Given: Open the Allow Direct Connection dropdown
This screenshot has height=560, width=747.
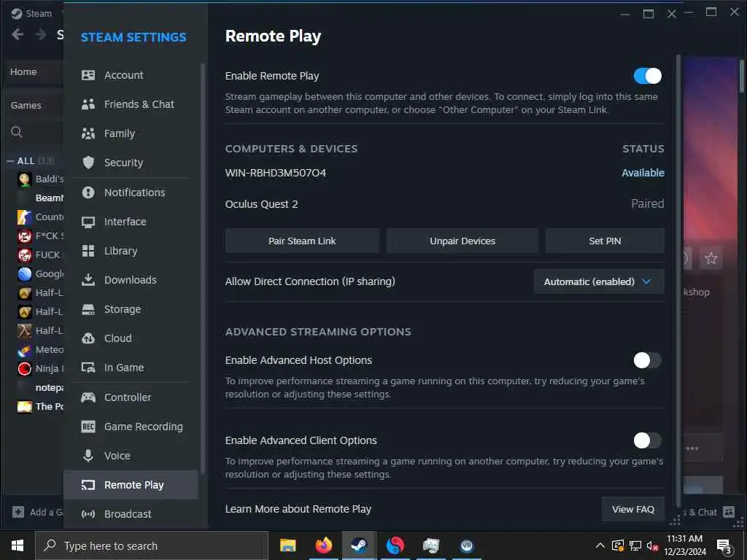Looking at the screenshot, I should coord(599,281).
